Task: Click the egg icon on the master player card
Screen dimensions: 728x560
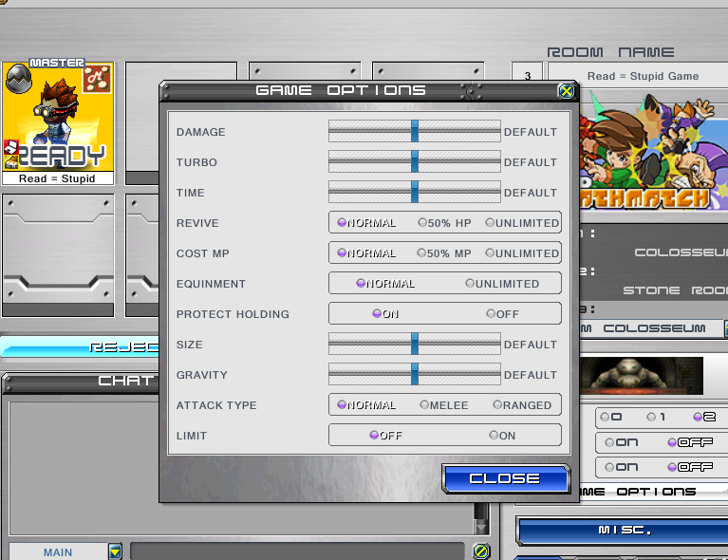Action: tap(16, 77)
